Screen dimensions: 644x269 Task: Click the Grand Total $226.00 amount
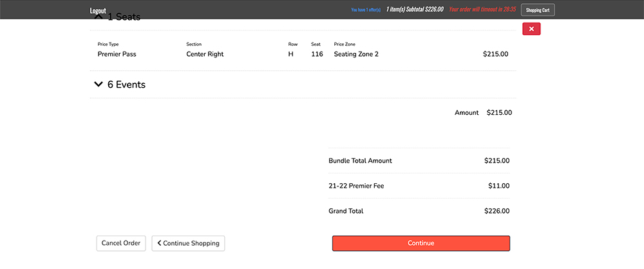(497, 211)
